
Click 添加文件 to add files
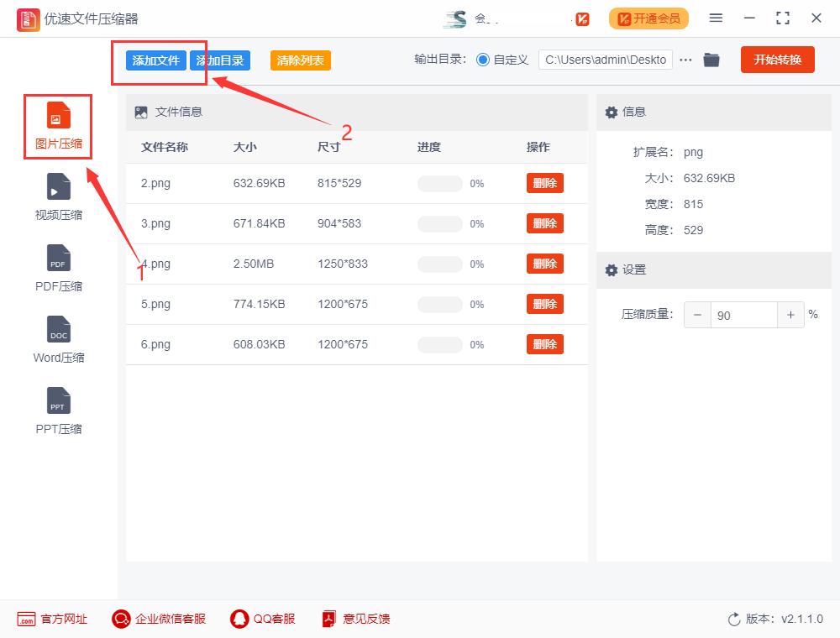(156, 60)
